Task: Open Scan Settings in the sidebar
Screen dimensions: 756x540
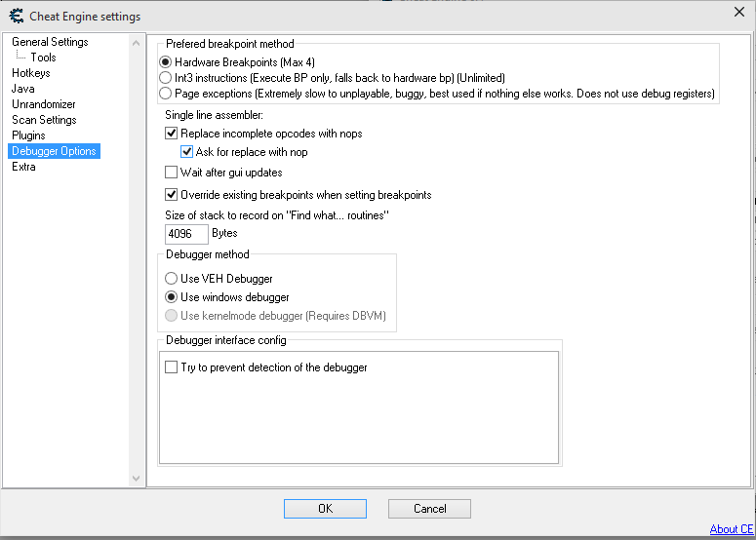Action: [x=44, y=120]
